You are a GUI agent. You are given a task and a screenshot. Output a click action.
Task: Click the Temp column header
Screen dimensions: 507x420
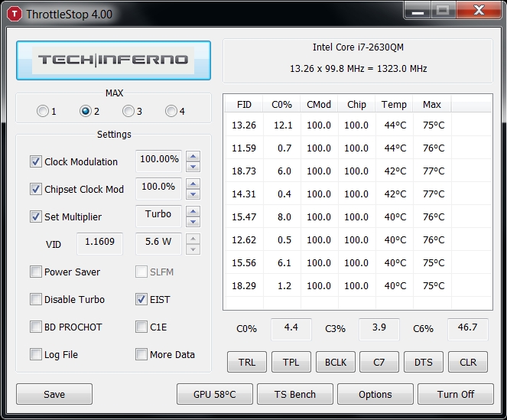394,104
